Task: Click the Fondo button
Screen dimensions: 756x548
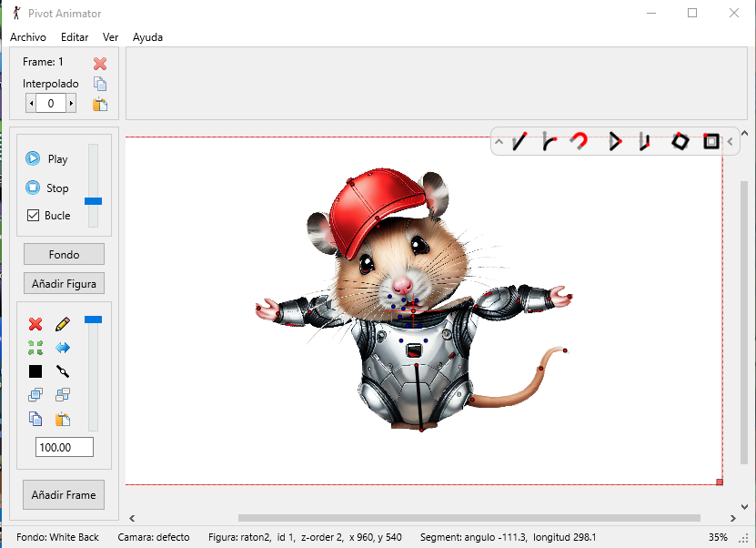Action: coord(64,254)
